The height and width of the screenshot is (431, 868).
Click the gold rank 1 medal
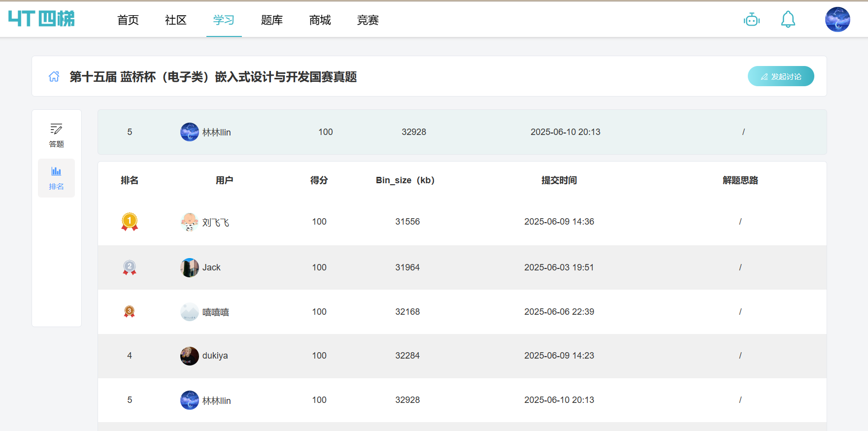click(x=130, y=222)
